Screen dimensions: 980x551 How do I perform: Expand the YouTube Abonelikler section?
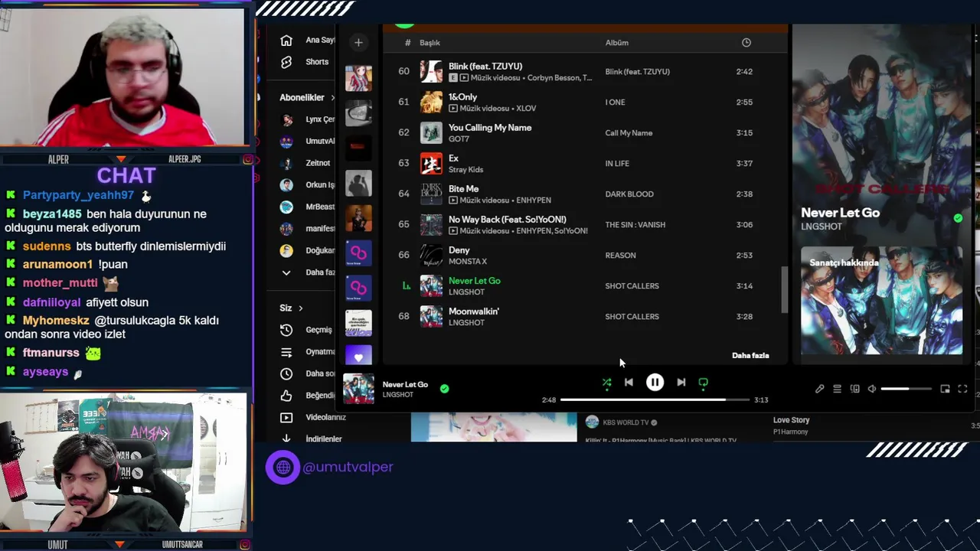[x=307, y=98]
